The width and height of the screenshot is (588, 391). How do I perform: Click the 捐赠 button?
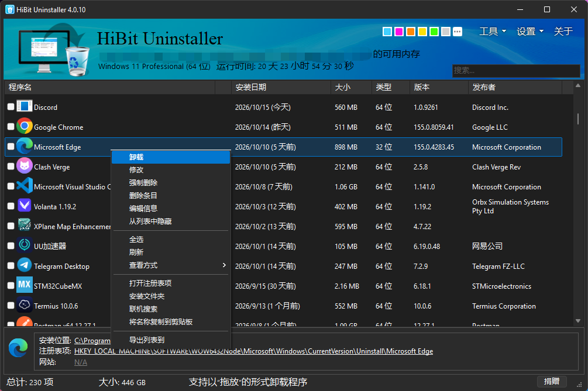[x=552, y=381]
